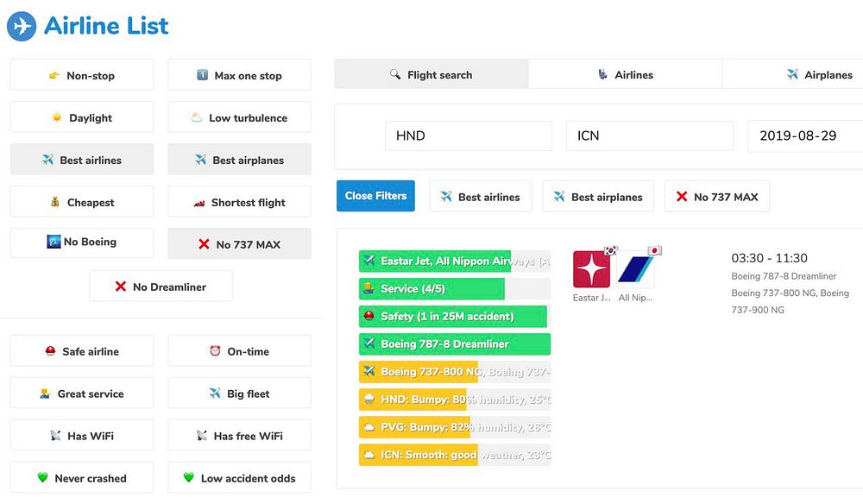Viewport: 863px width, 504px height.
Task: Remove the Best airlines active filter chip
Action: point(481,197)
